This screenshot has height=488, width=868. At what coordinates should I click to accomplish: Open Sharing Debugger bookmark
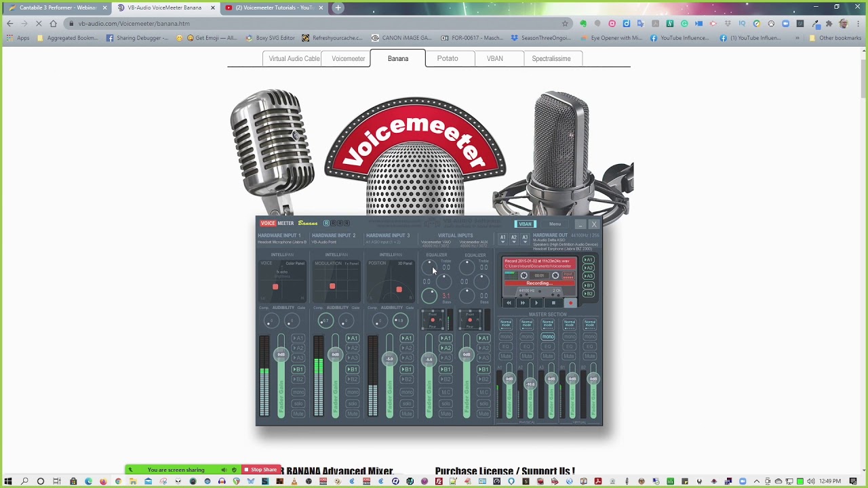137,38
